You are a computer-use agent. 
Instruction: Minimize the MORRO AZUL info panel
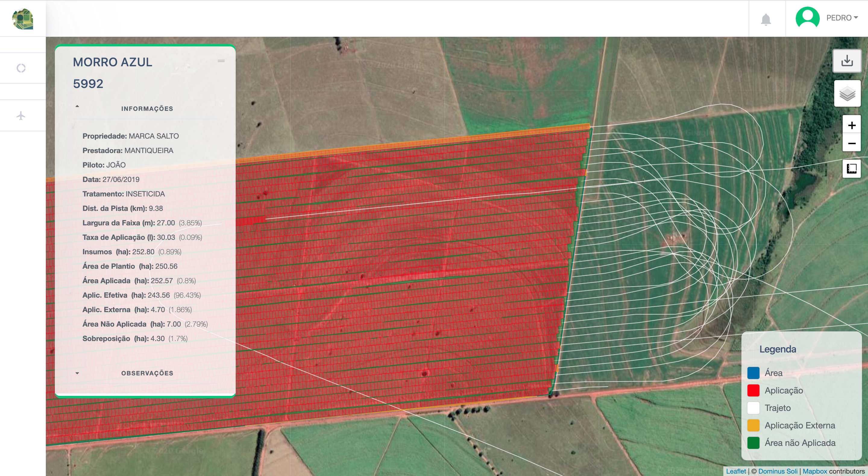pyautogui.click(x=221, y=61)
